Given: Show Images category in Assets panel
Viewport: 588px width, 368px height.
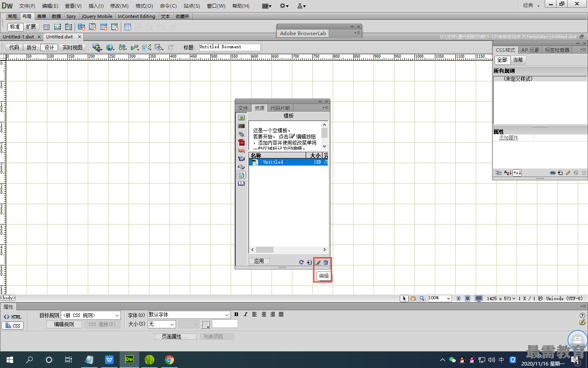Looking at the screenshot, I should coord(241,118).
